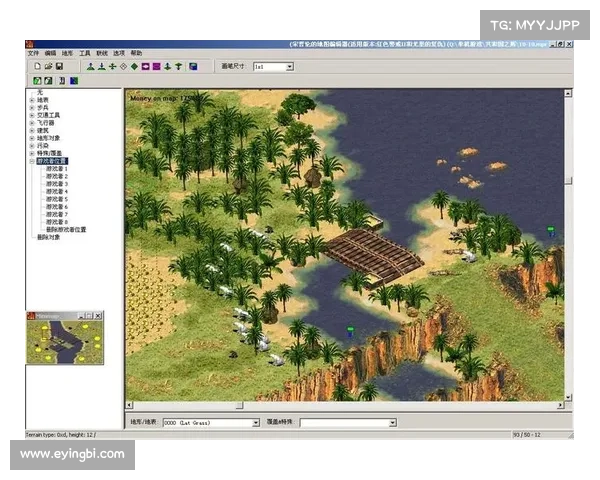Click the map's vertical scrollbar thumb
Image resolution: width=600 pixels, height=480 pixels.
point(568,180)
